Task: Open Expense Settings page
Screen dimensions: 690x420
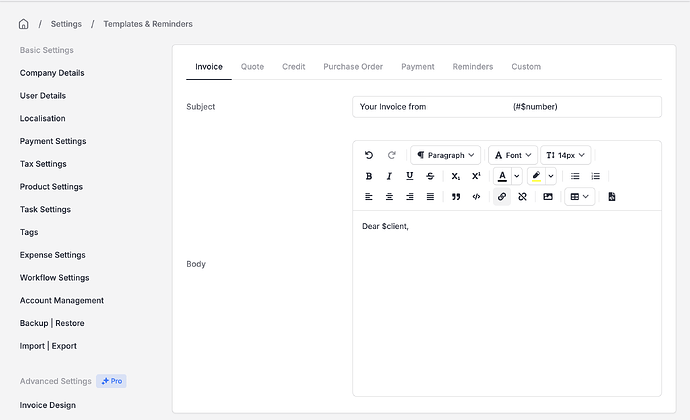Action: (52, 255)
